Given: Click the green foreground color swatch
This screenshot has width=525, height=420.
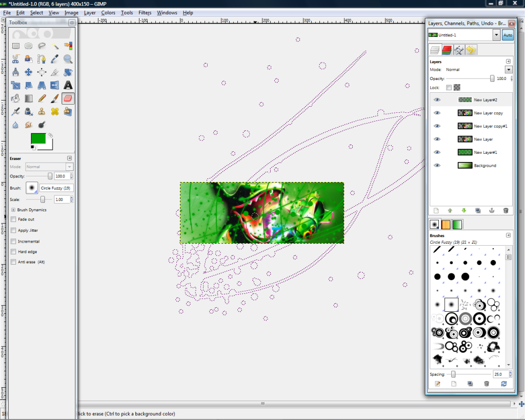Looking at the screenshot, I should click(x=38, y=138).
